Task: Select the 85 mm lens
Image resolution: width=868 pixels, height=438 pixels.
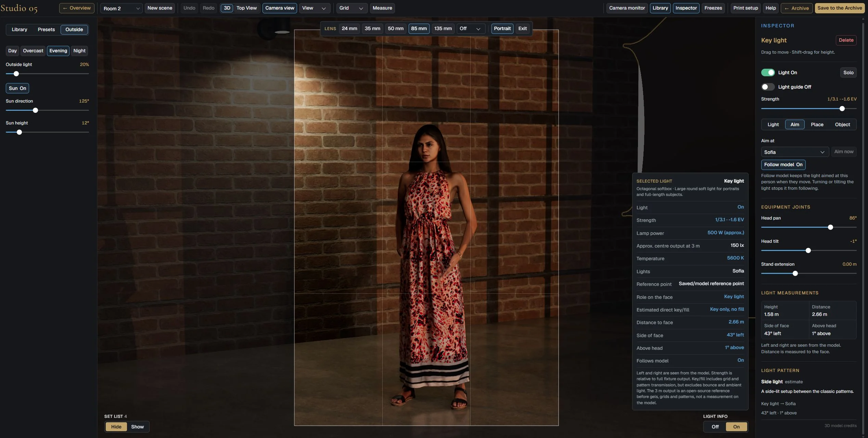Action: [419, 29]
